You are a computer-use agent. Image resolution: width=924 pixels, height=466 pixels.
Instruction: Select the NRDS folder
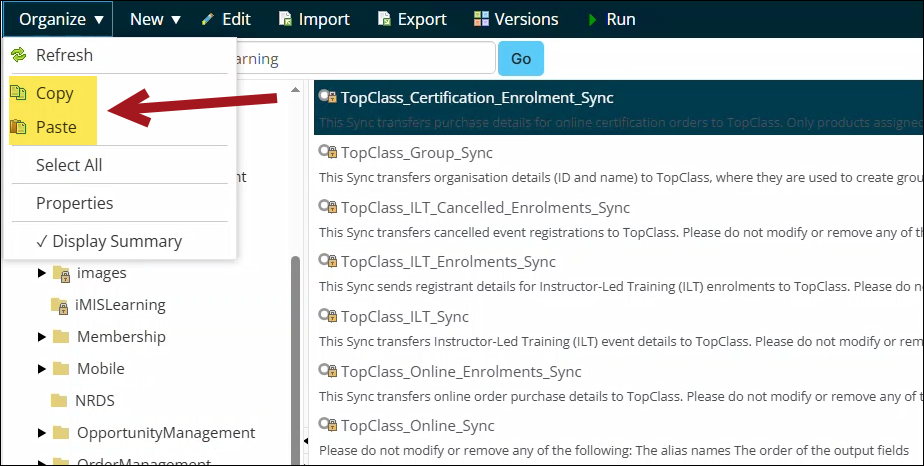click(94, 401)
